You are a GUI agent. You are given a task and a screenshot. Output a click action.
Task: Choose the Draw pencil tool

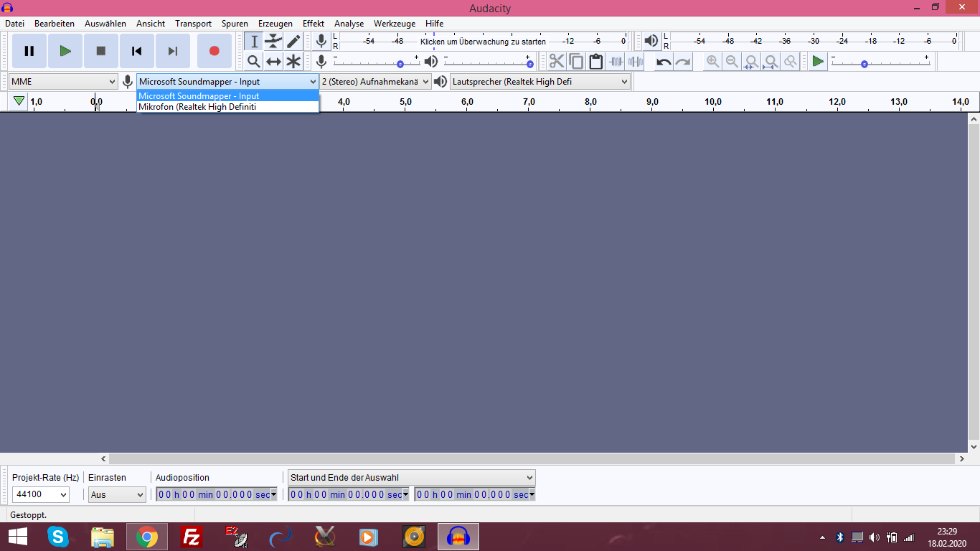click(x=293, y=42)
